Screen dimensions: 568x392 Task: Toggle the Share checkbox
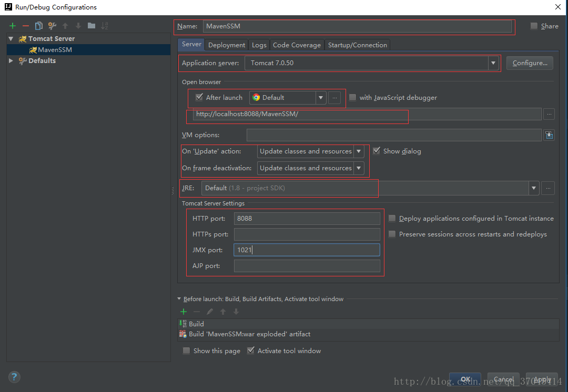[x=534, y=26]
